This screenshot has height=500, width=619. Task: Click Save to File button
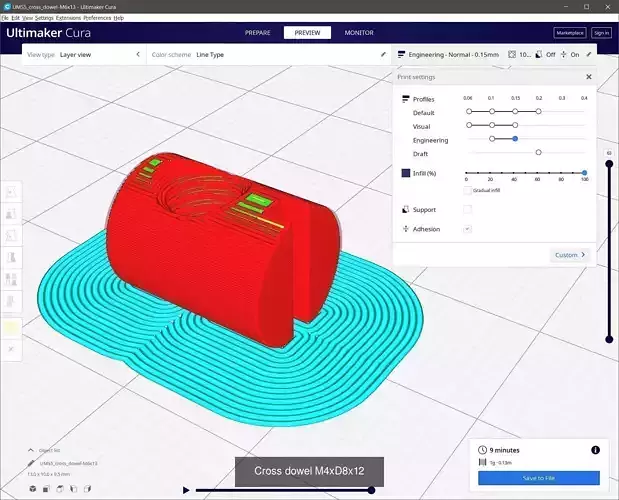[539, 478]
